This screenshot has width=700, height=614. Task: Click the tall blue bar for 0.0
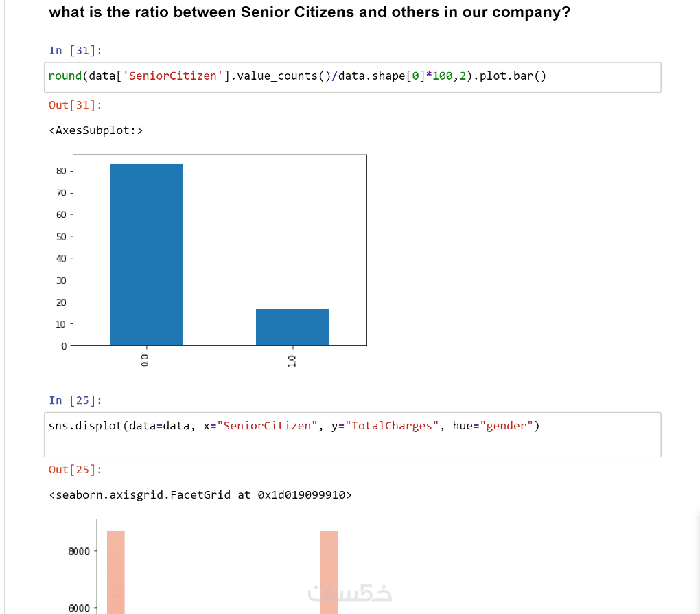[x=146, y=255]
